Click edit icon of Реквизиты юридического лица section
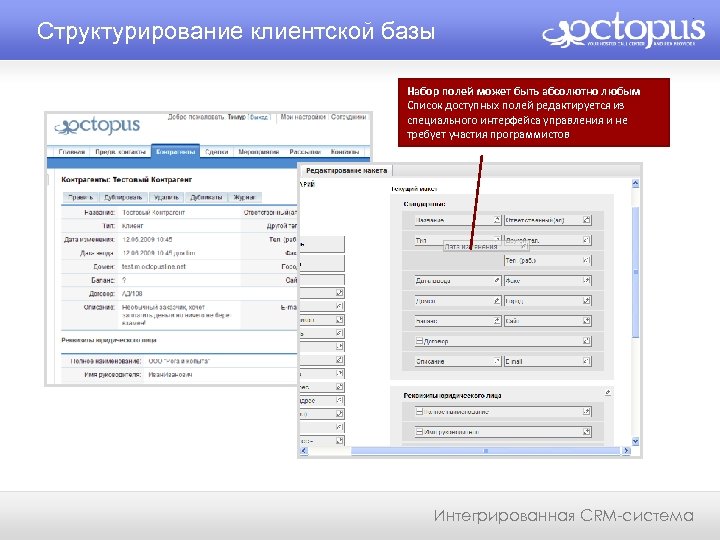The height and width of the screenshot is (540, 720). (608, 393)
